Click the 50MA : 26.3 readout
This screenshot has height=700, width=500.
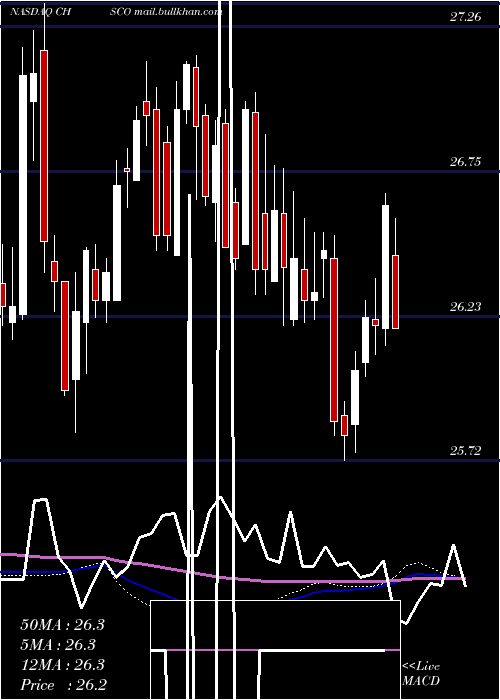[62, 625]
